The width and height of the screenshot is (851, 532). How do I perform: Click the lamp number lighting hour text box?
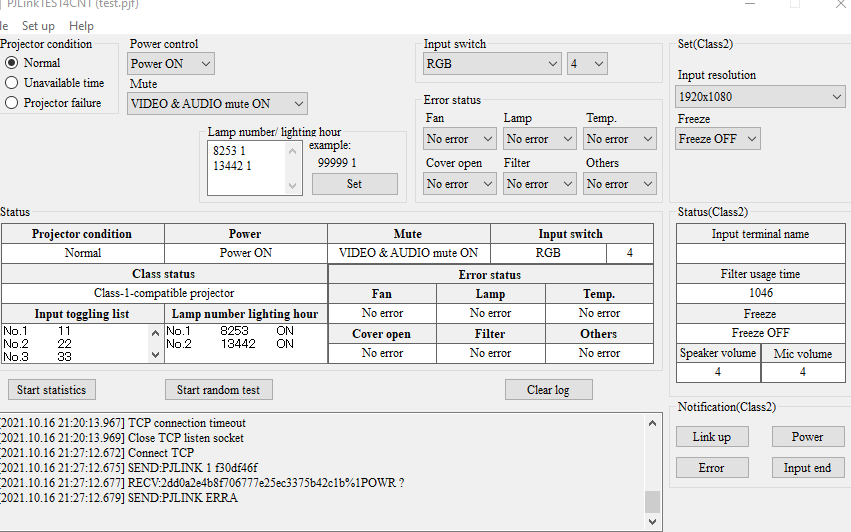(246, 166)
